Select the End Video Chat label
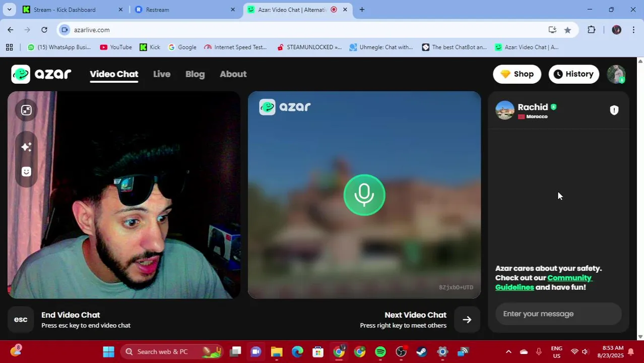Image resolution: width=644 pixels, height=363 pixels. tap(71, 315)
